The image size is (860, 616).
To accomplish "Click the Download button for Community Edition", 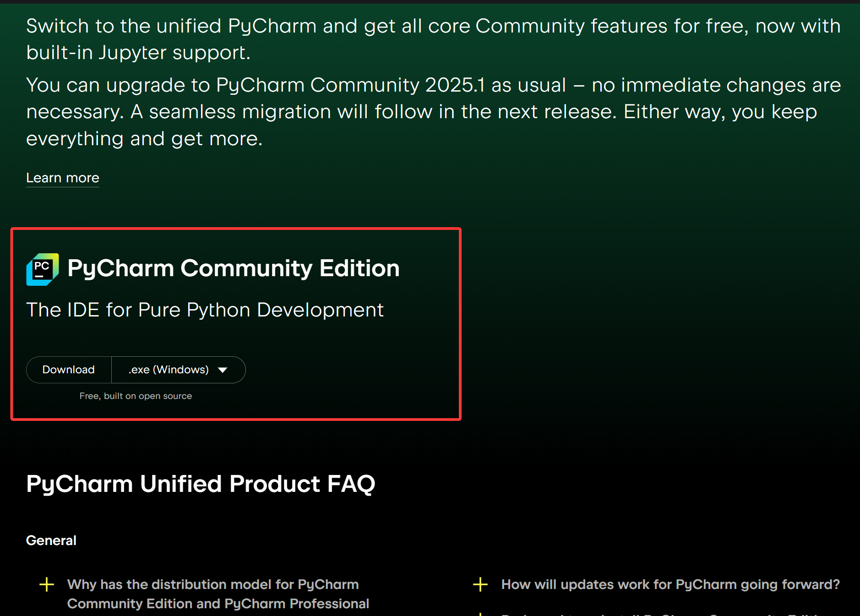I will [x=69, y=370].
